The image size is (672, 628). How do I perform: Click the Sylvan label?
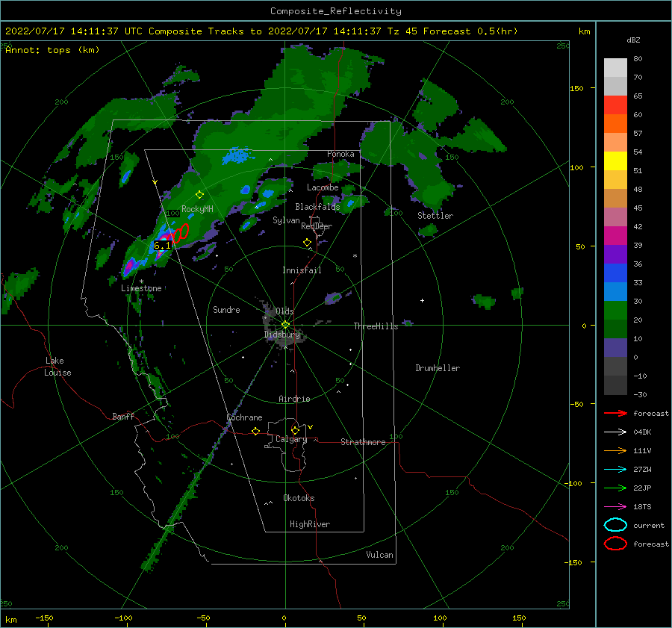click(286, 220)
